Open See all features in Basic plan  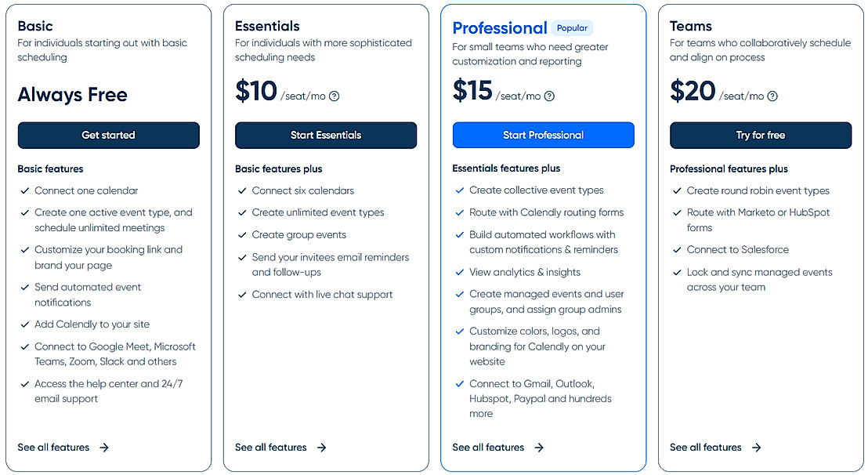point(53,448)
